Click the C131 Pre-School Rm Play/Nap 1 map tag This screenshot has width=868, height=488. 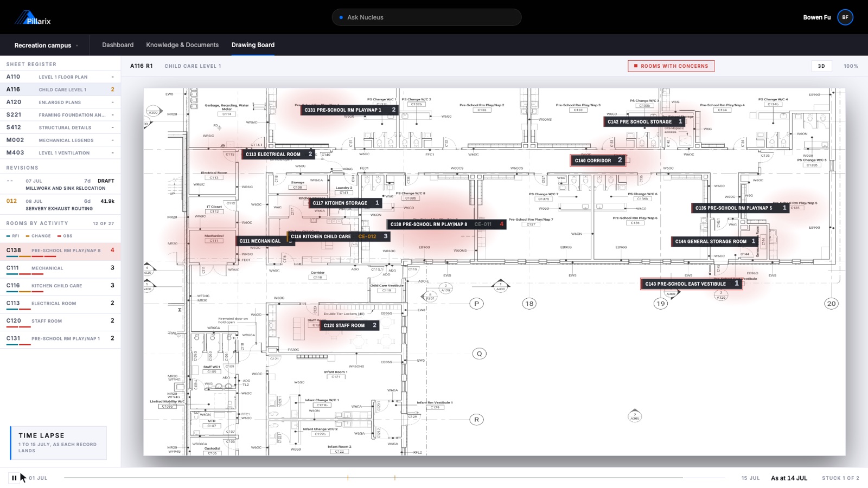tap(350, 110)
